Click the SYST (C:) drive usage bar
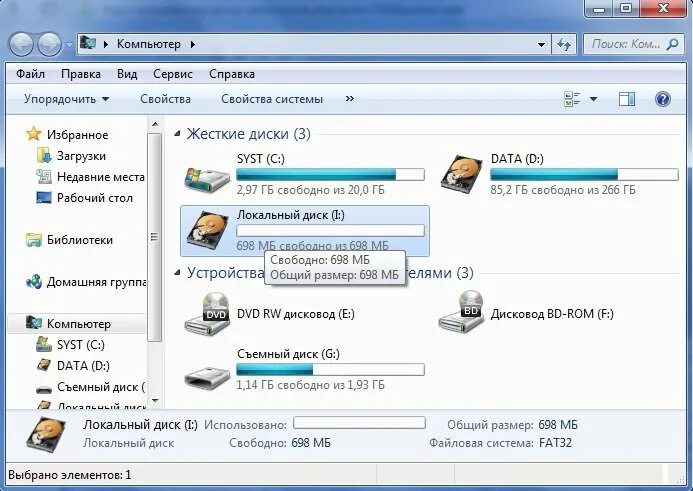 [330, 175]
